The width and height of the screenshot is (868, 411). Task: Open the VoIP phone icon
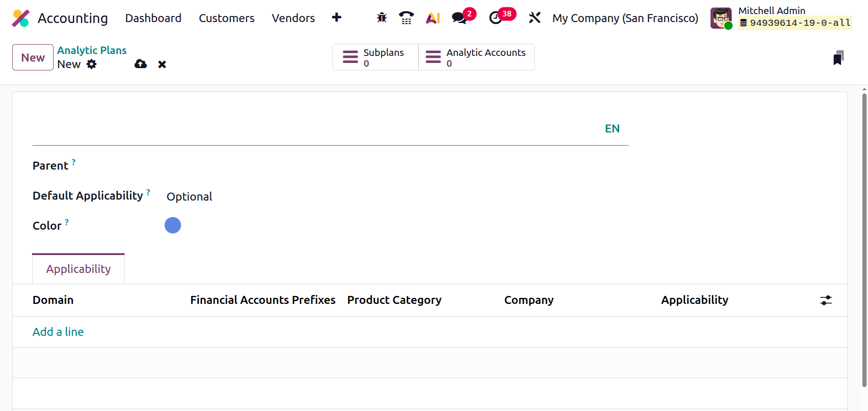pos(406,18)
